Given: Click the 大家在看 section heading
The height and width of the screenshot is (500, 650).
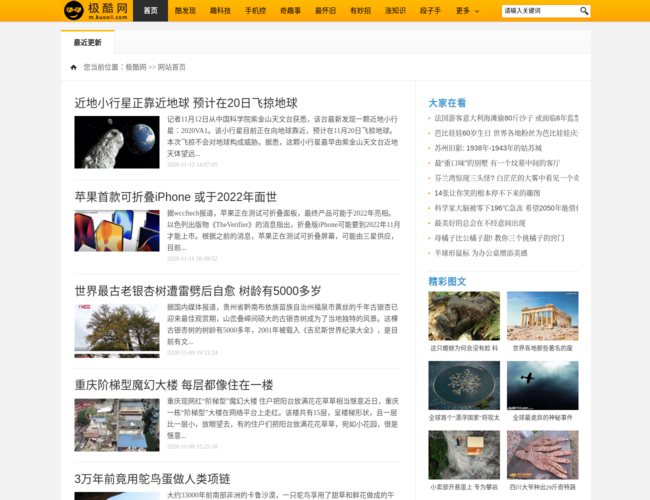Looking at the screenshot, I should point(447,103).
